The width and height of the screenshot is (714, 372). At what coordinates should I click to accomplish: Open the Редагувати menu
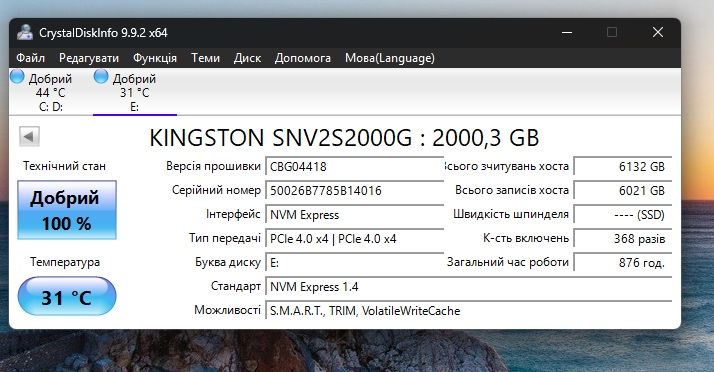click(89, 58)
